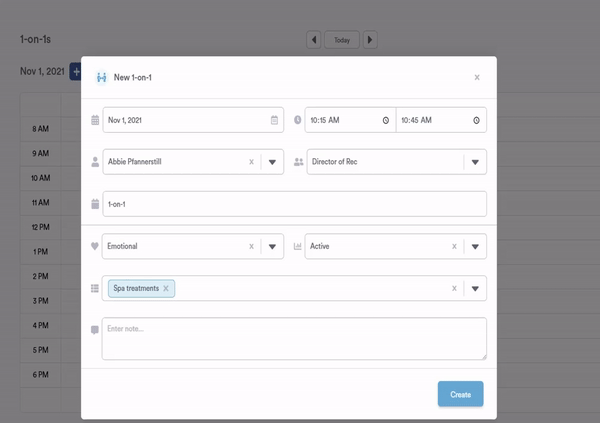Click the clock icon in the 10:15 AM field
The width and height of the screenshot is (600, 423).
pos(386,120)
